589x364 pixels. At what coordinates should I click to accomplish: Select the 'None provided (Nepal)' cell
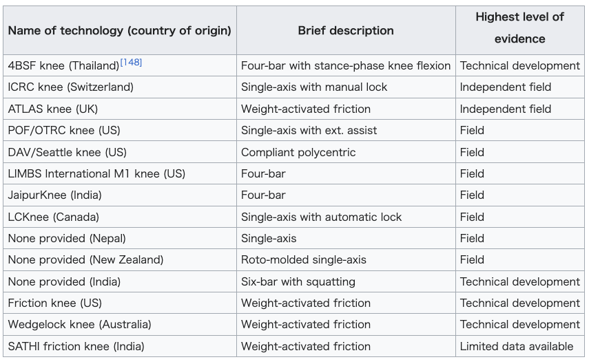(120, 238)
